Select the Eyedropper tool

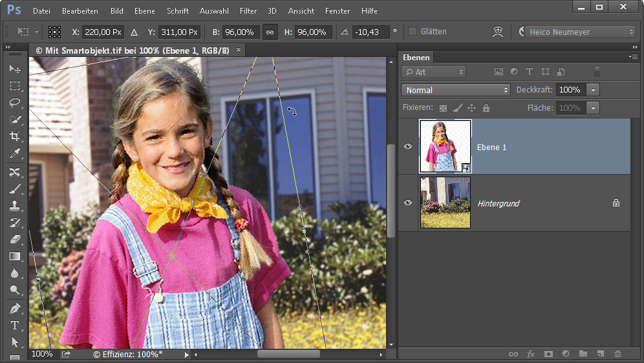point(15,153)
